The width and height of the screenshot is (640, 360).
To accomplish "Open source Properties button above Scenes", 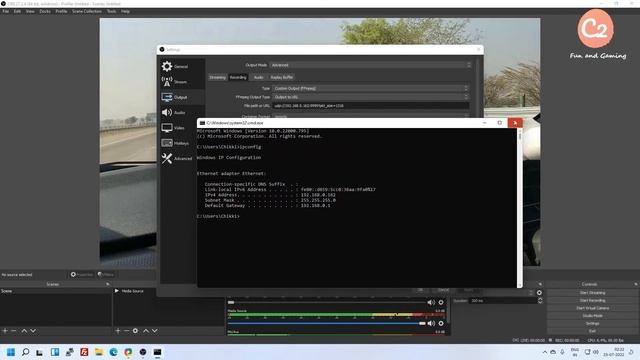I will 82,275.
